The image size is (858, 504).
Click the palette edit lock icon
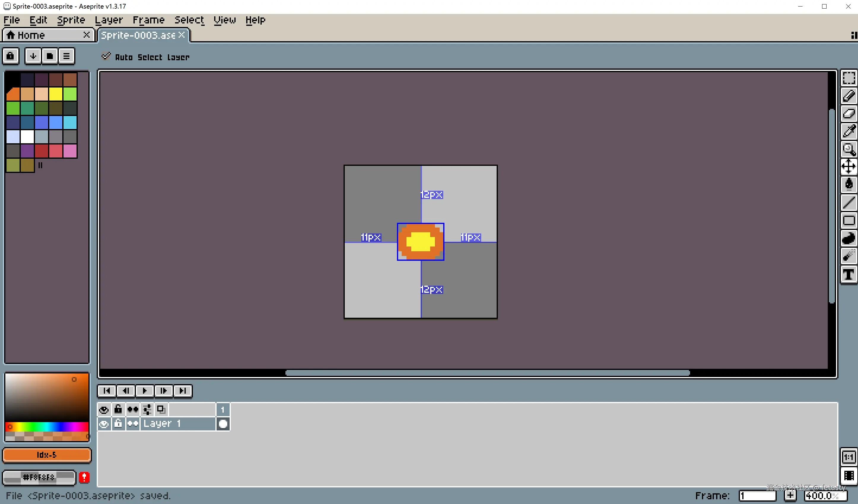tap(11, 56)
